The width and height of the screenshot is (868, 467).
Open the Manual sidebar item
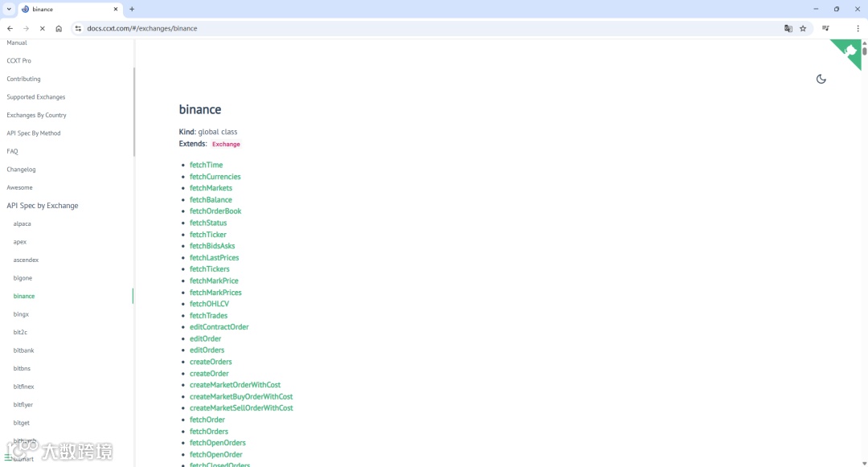[x=17, y=43]
